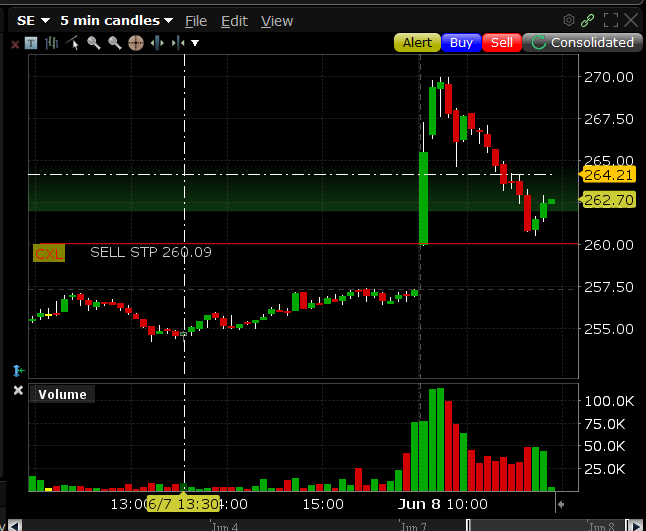Close the Volume sub-panel
646x531 pixels.
coord(18,390)
